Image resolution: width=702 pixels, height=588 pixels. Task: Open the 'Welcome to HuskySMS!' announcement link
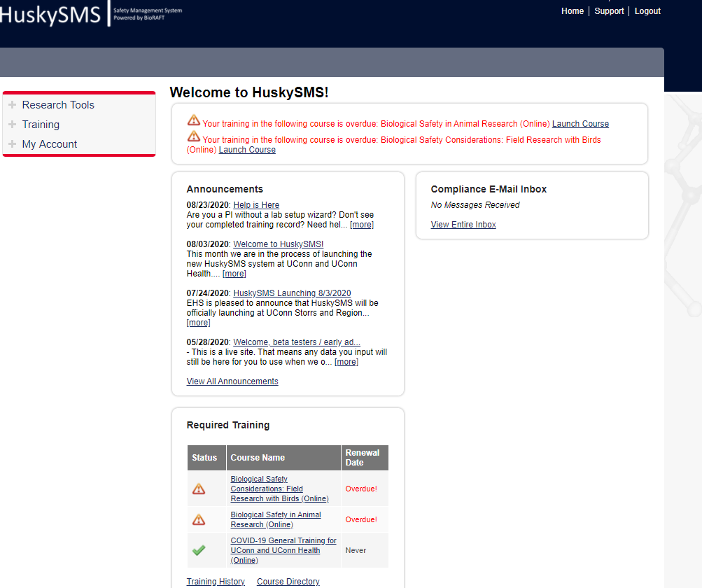click(278, 244)
